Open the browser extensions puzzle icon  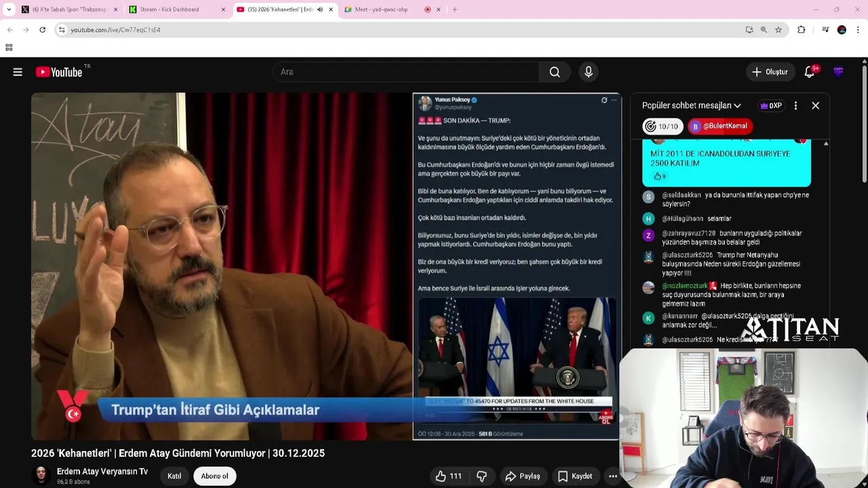(x=802, y=30)
